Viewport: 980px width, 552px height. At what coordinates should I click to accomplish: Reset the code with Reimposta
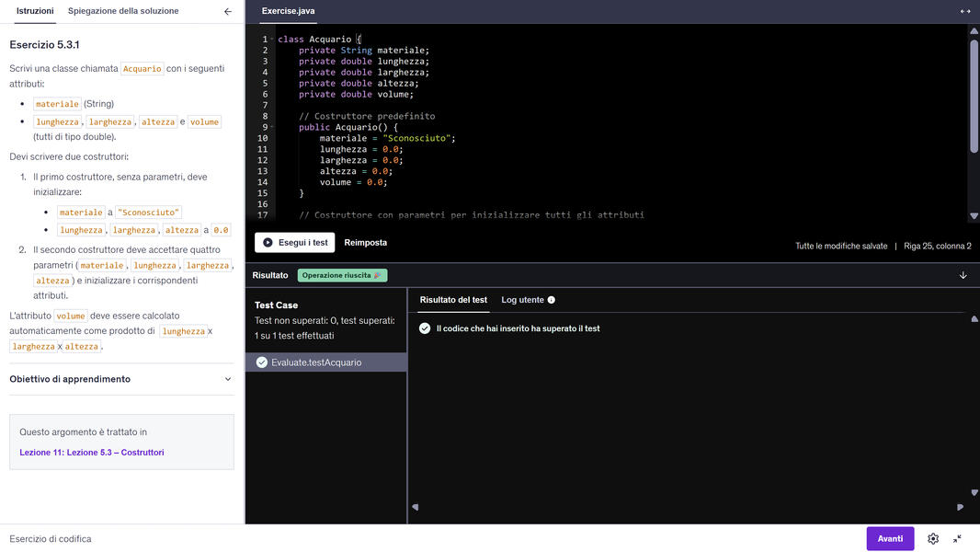(366, 243)
